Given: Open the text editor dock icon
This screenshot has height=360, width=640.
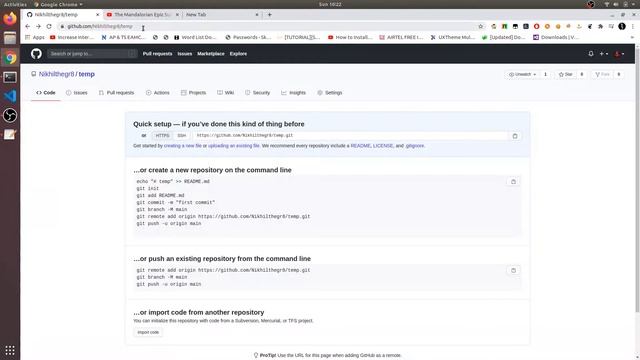Looking at the screenshot, I should pos(10,135).
